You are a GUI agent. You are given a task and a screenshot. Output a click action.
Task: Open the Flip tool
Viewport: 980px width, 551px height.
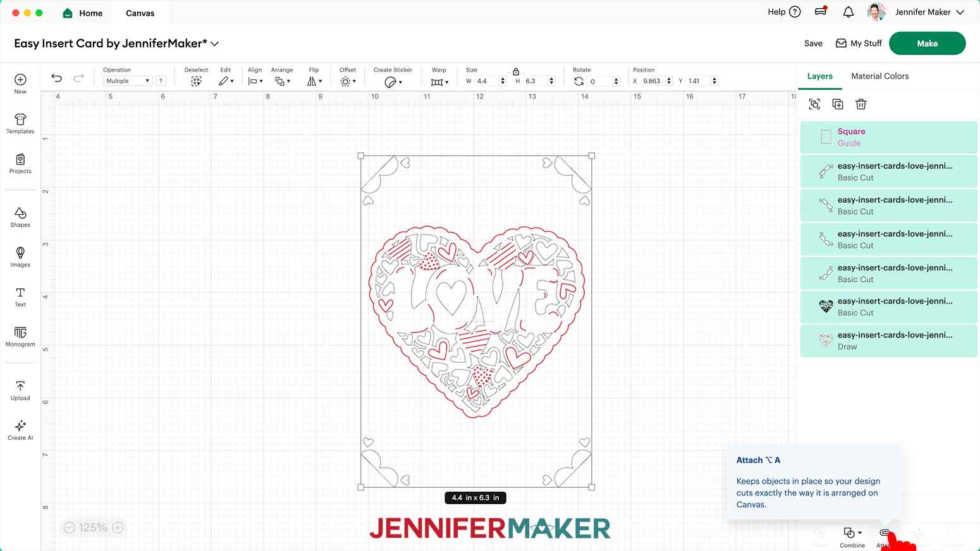coord(314,82)
